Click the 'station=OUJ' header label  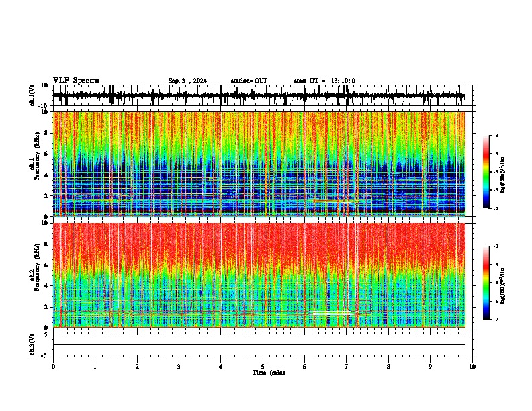[x=249, y=81]
